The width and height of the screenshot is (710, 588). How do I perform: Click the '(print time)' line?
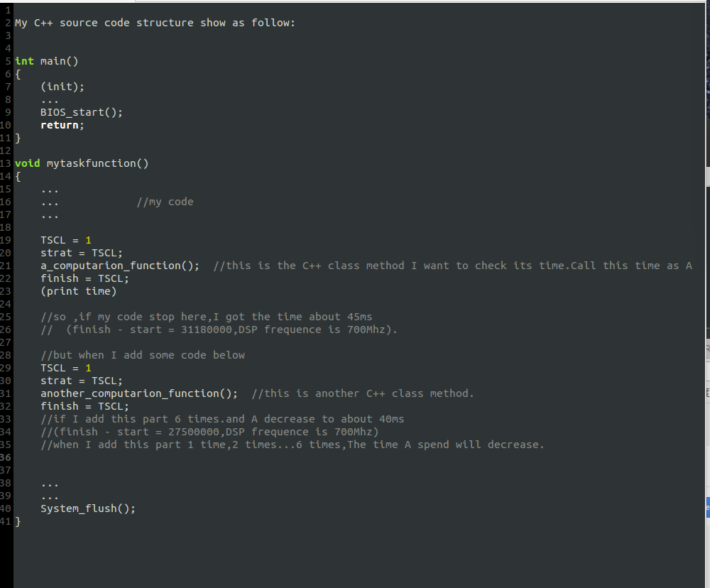point(78,291)
